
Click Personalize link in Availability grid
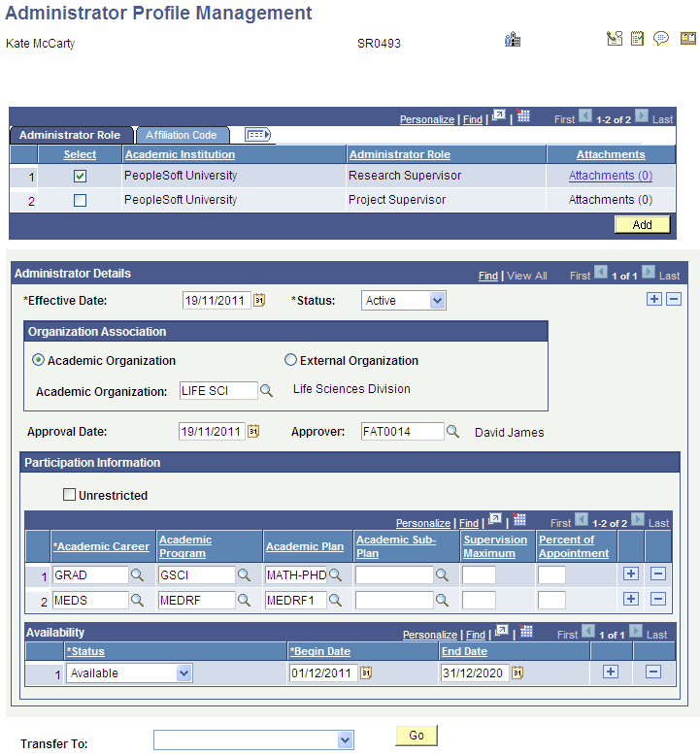[430, 635]
